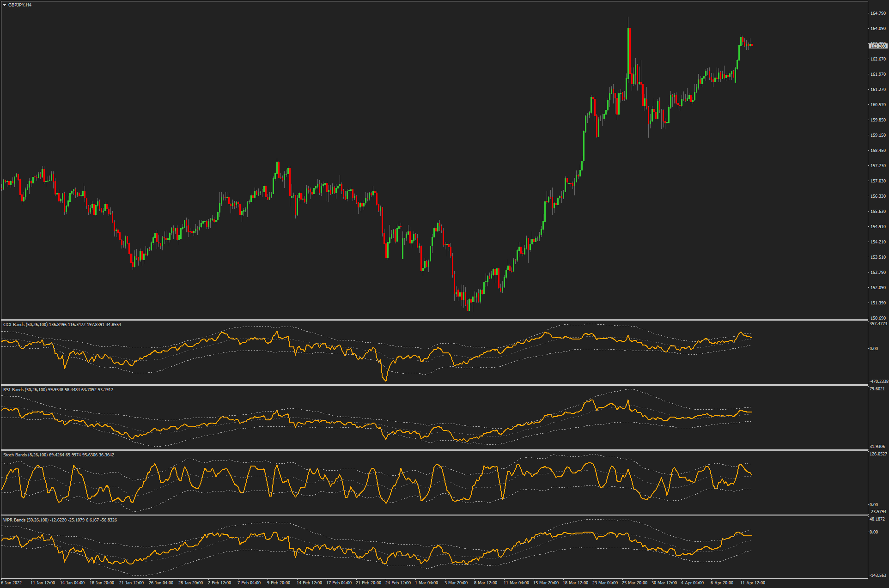Click the 150.690 price scale label
This screenshot has width=889, height=588.
tap(878, 318)
